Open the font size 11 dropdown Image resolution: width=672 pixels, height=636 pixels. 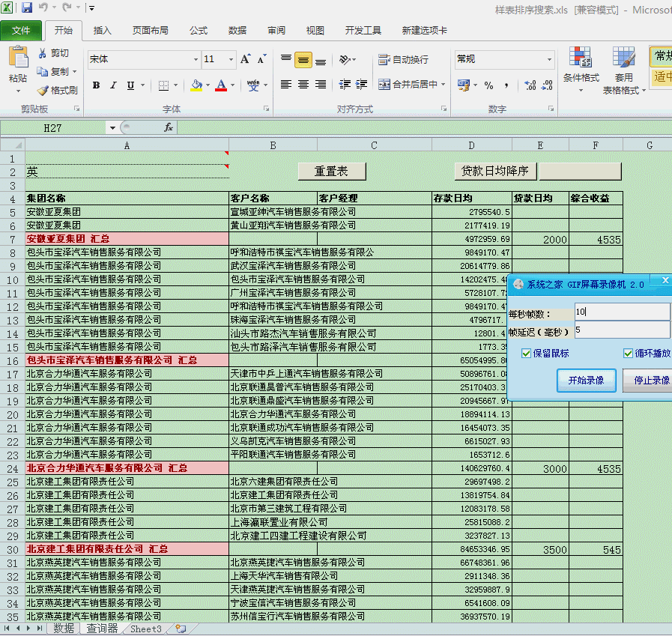tap(231, 59)
